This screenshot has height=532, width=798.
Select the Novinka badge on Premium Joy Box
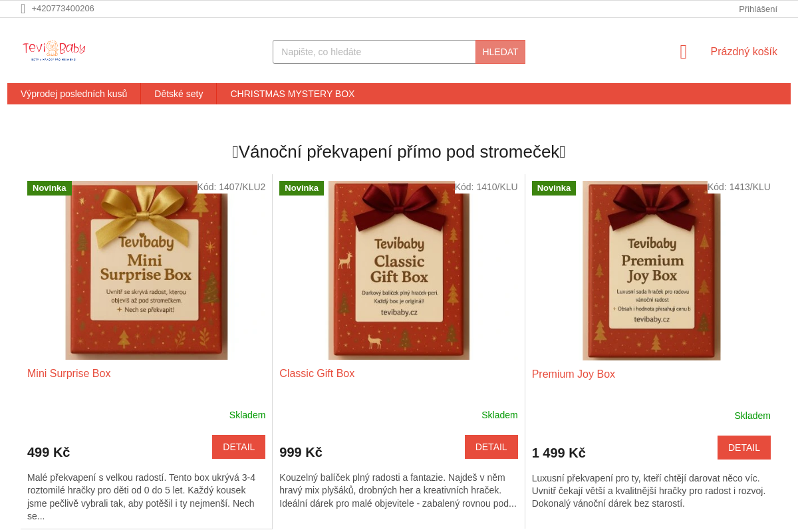click(x=554, y=188)
